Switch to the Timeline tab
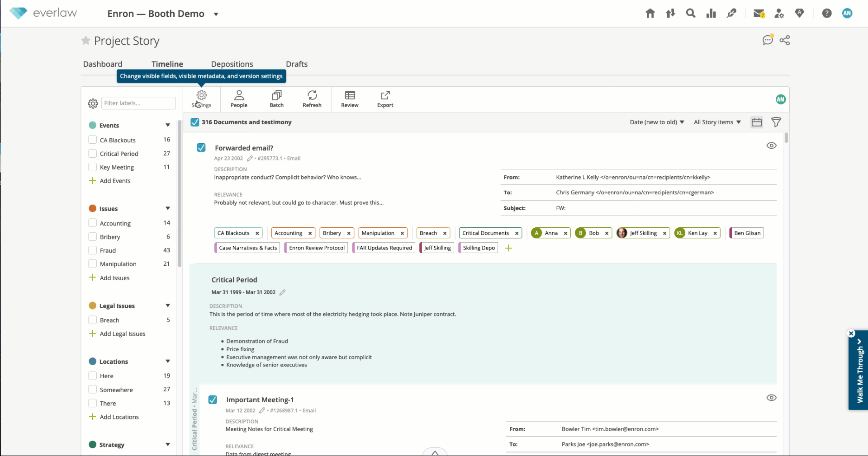 (x=167, y=64)
